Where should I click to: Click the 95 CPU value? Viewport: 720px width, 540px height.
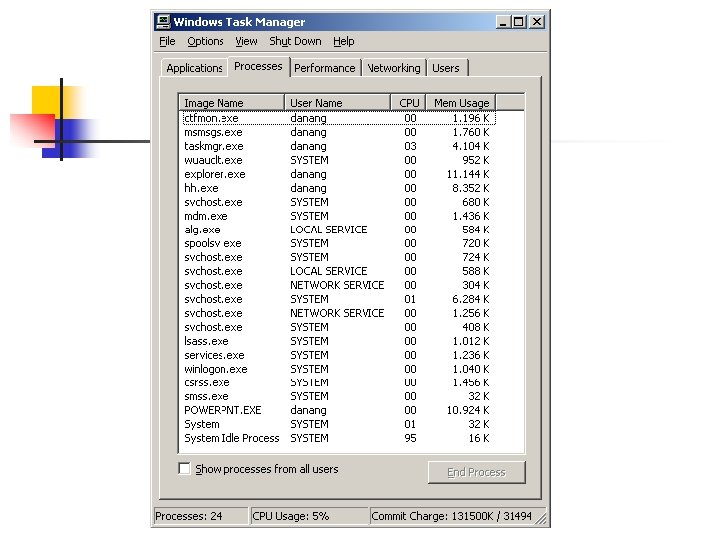tap(410, 438)
